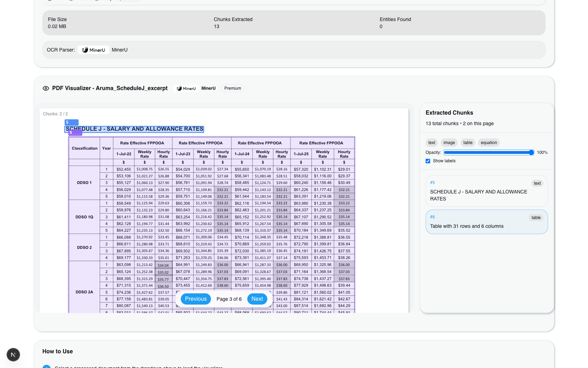Click the $57,320 salary cell
Image resolution: width=588 pixels, height=368 pixels.
[x=301, y=169]
